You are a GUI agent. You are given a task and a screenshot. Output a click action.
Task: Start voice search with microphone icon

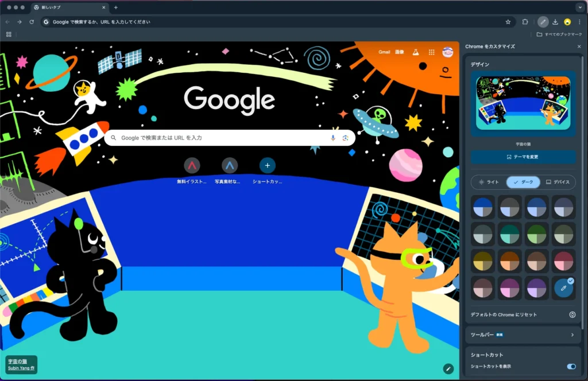click(333, 138)
